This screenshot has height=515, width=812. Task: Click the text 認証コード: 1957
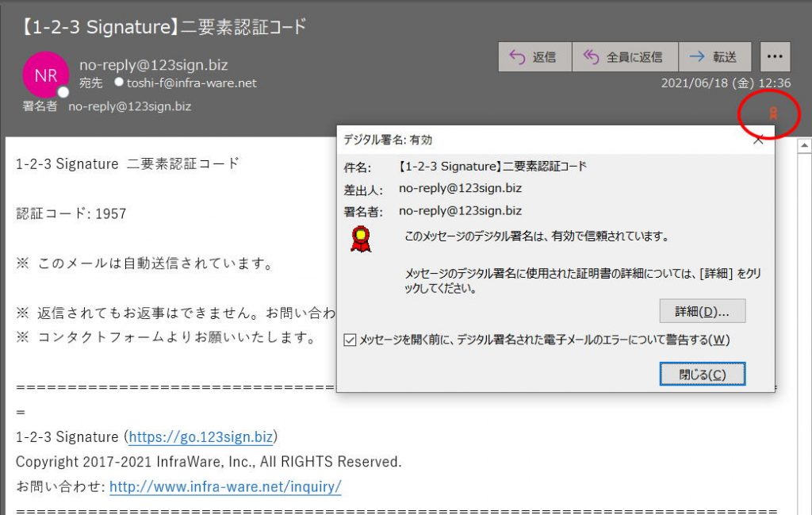click(x=71, y=213)
